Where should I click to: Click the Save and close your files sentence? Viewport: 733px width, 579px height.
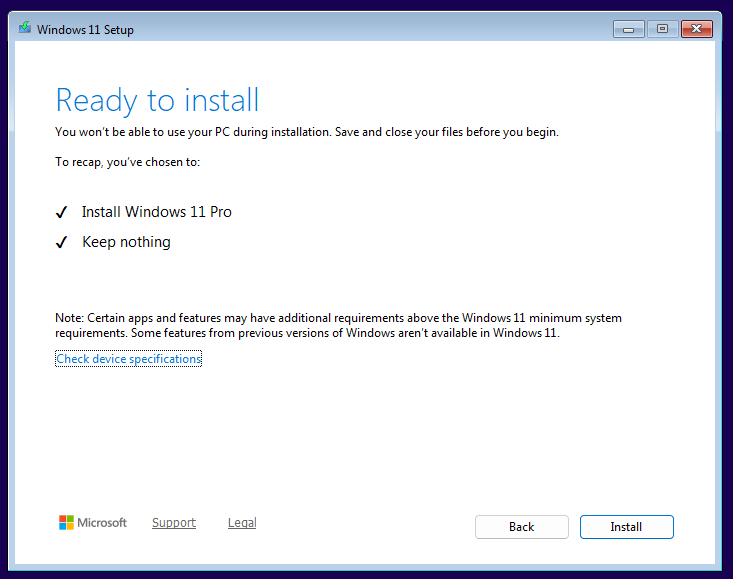point(447,132)
